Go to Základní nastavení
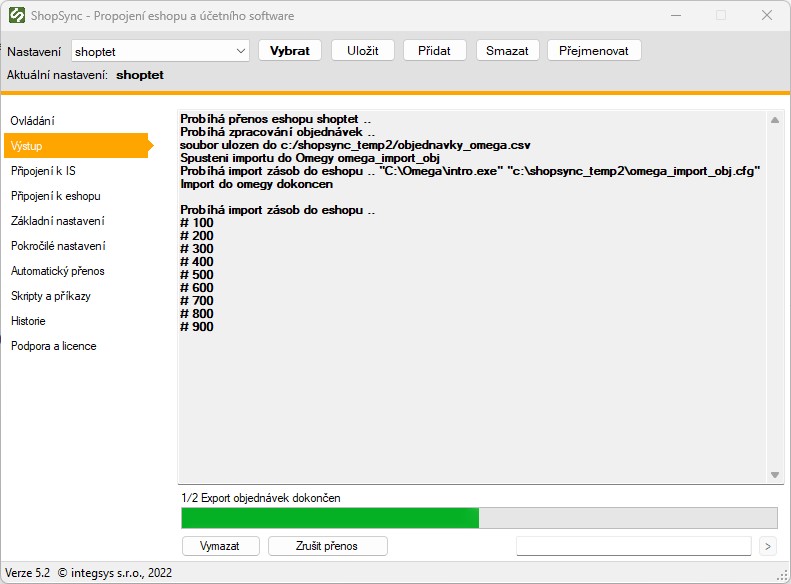 tap(58, 221)
